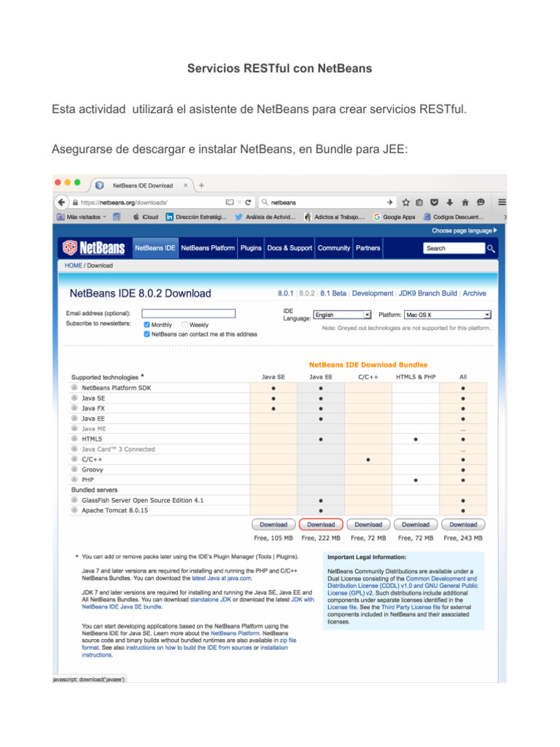The width and height of the screenshot is (560, 747).
Task: Open the IDE Language dropdown
Action: pos(342,314)
